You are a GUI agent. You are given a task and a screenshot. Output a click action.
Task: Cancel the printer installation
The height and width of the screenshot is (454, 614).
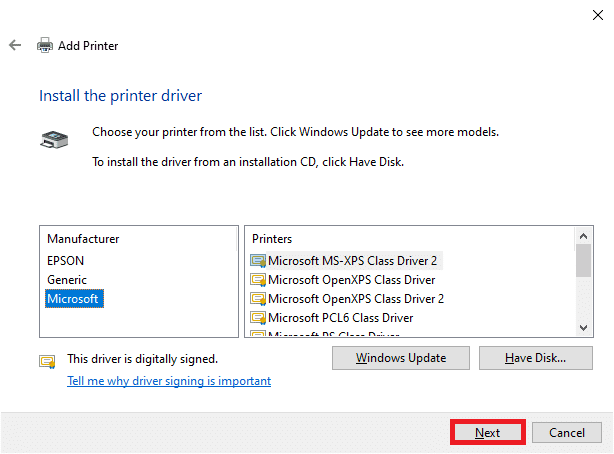tap(567, 432)
